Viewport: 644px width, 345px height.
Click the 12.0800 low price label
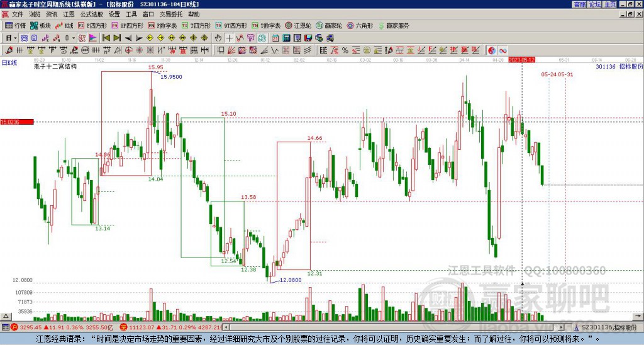[291, 280]
